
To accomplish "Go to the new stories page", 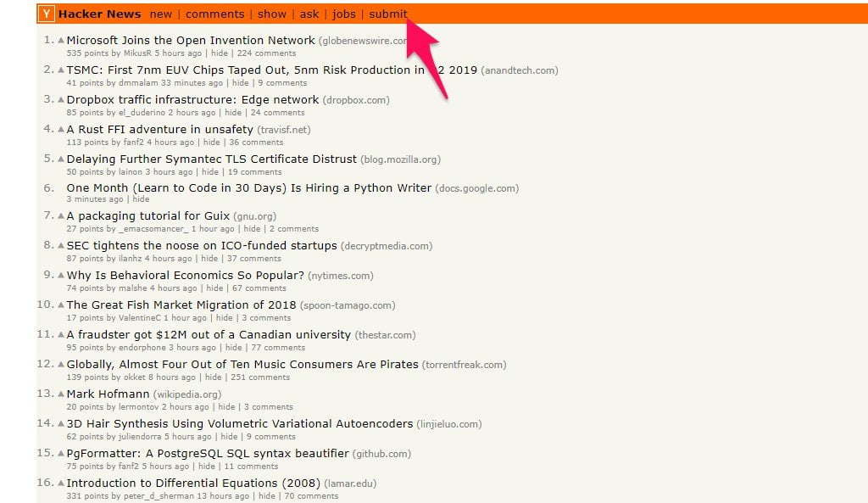I will click(x=160, y=14).
